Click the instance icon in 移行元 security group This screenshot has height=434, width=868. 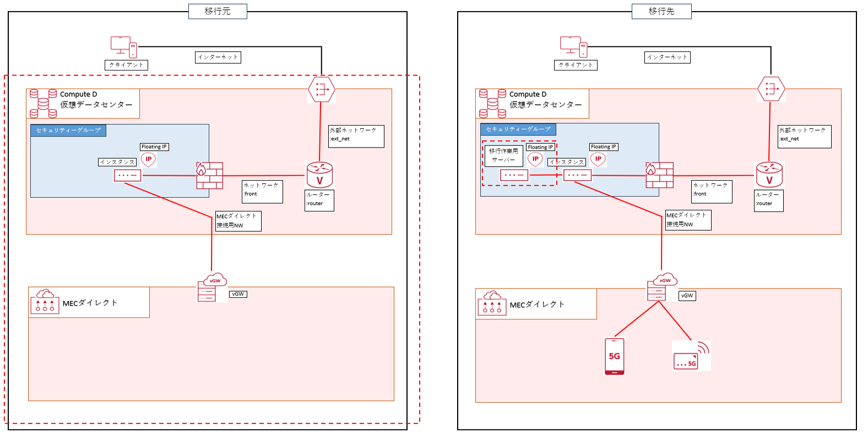tap(127, 176)
